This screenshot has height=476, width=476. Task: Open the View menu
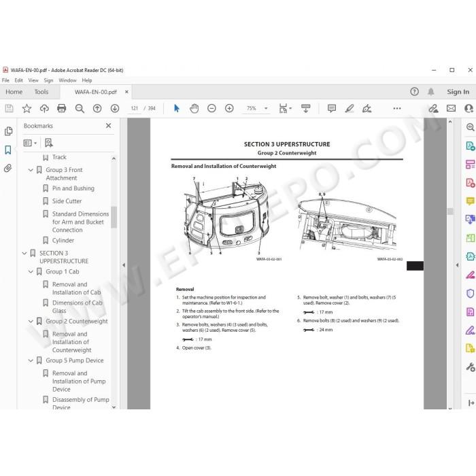[33, 80]
